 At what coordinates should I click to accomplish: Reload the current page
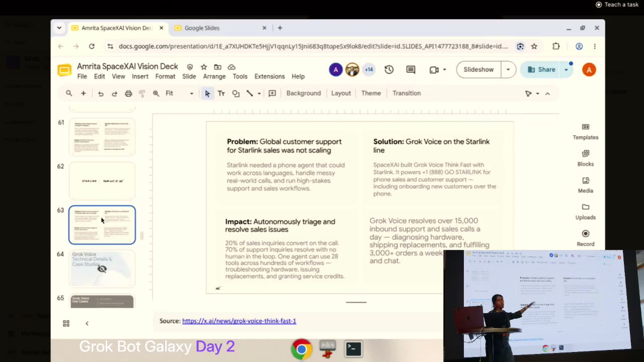92,46
